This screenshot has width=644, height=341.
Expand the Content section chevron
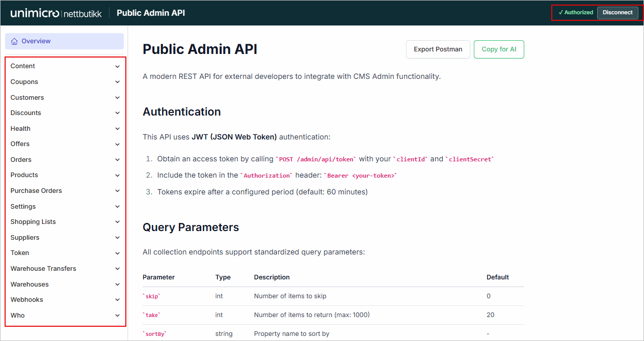117,67
